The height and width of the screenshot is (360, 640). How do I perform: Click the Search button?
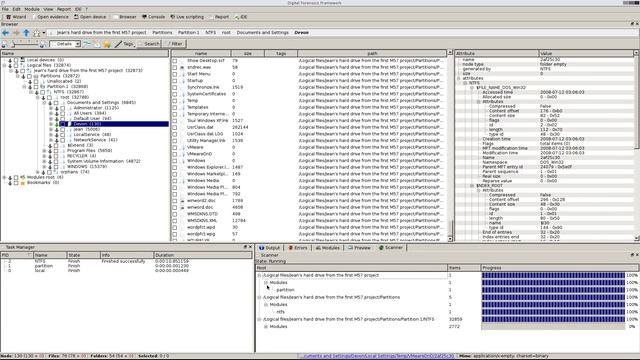click(149, 44)
